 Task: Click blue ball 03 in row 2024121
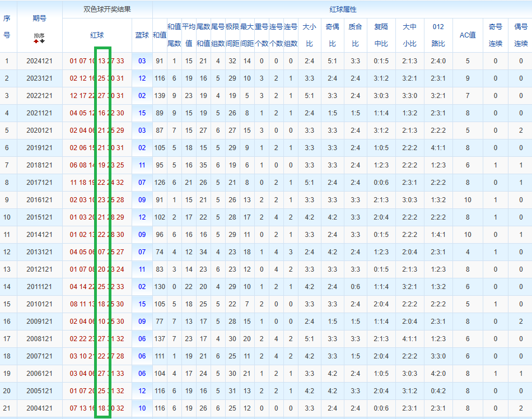point(142,61)
